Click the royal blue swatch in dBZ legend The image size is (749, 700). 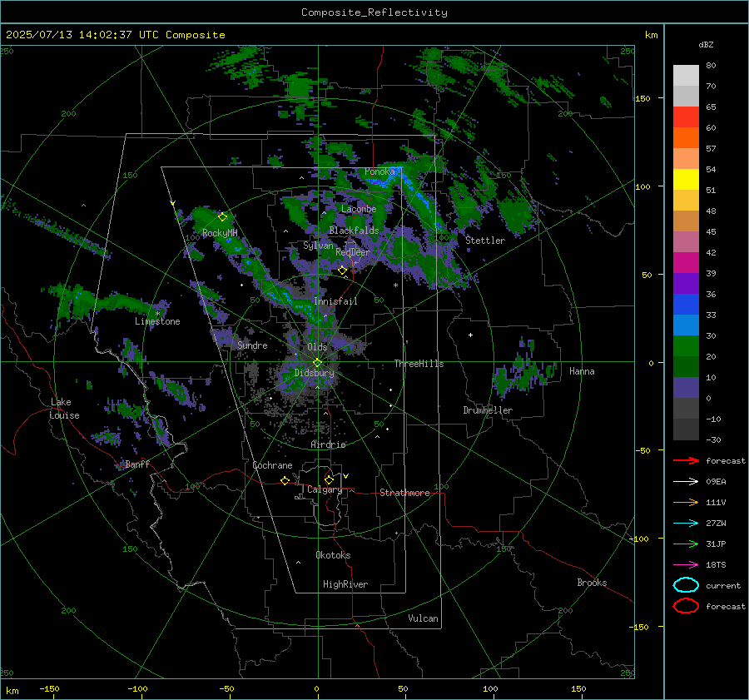point(686,305)
